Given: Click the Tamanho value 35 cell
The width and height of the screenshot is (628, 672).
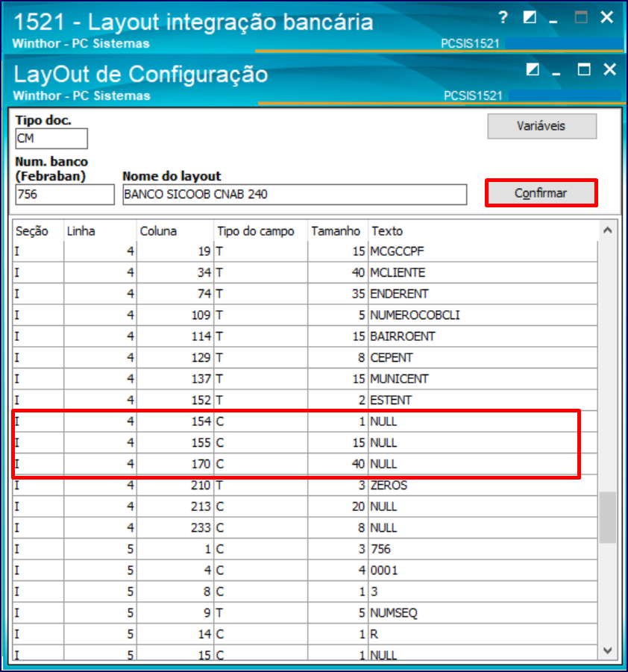Looking at the screenshot, I should coord(338,294).
